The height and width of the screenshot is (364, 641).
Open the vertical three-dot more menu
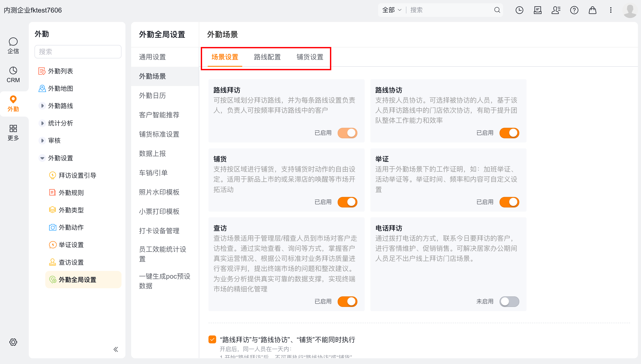610,10
